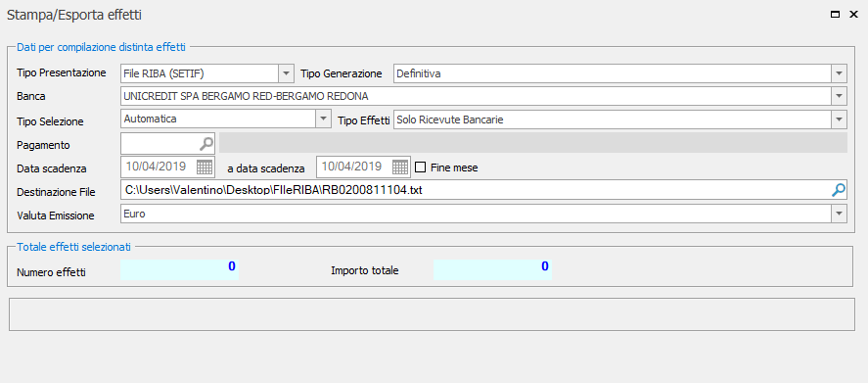This screenshot has height=383, width=868.
Task: Maximize the Stampa/Esporta effetti window
Action: coord(836,15)
